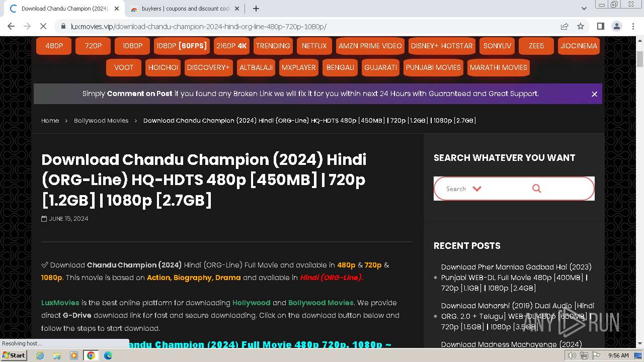Click the volume speaker tray icon
Screen dimensions: 644x362
[x=572, y=355]
